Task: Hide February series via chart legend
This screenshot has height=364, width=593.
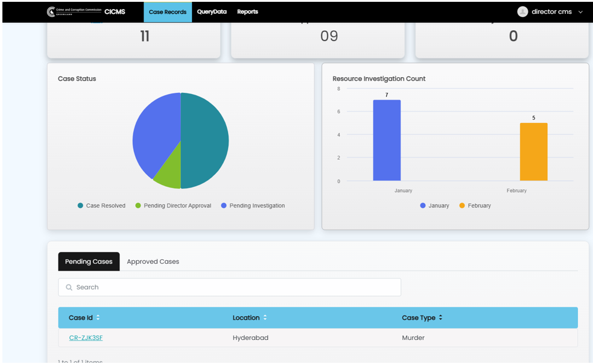Action: pos(475,206)
